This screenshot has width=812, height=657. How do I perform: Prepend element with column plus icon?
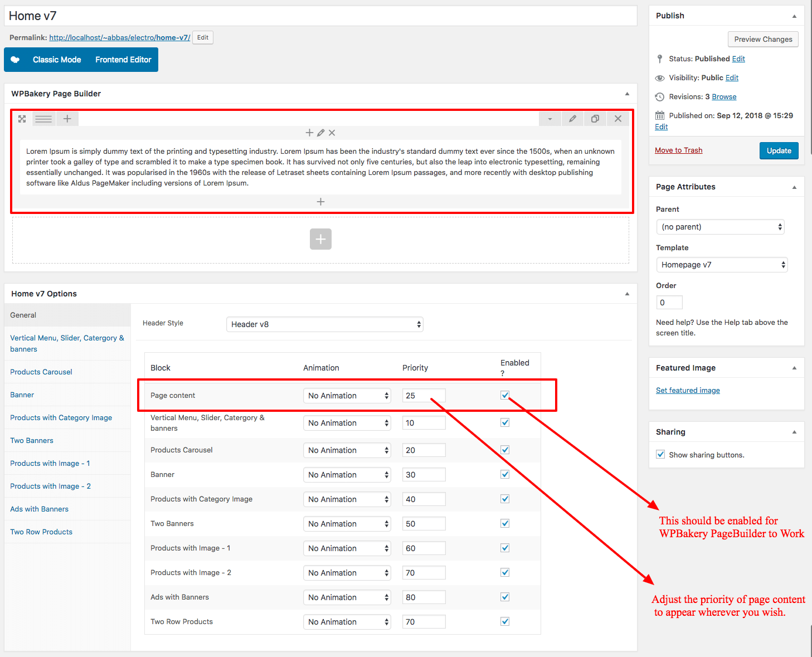(x=309, y=133)
